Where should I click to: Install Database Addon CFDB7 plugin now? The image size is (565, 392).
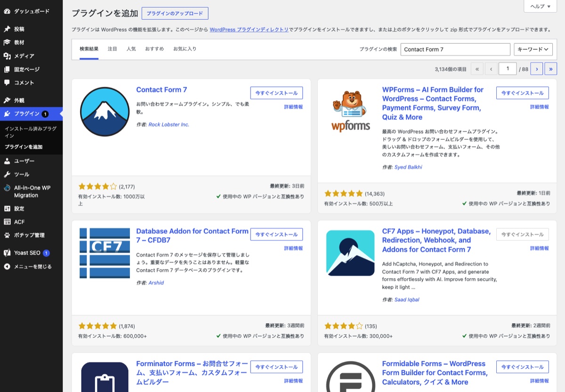[x=276, y=234]
